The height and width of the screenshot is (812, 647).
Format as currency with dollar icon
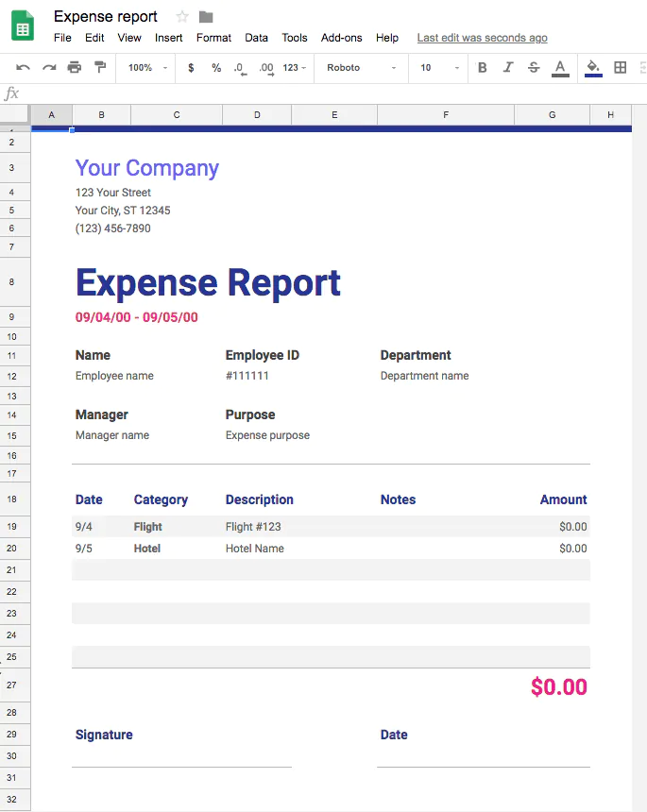click(191, 68)
